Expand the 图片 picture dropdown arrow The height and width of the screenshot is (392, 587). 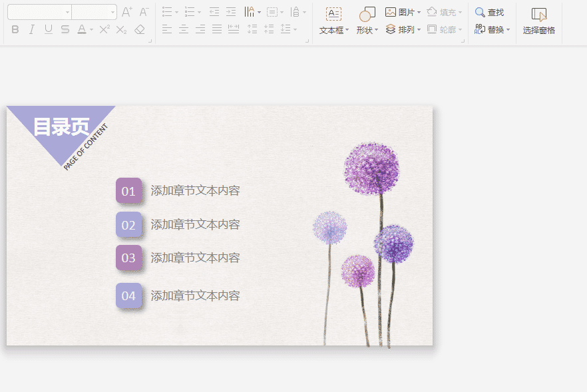[419, 13]
